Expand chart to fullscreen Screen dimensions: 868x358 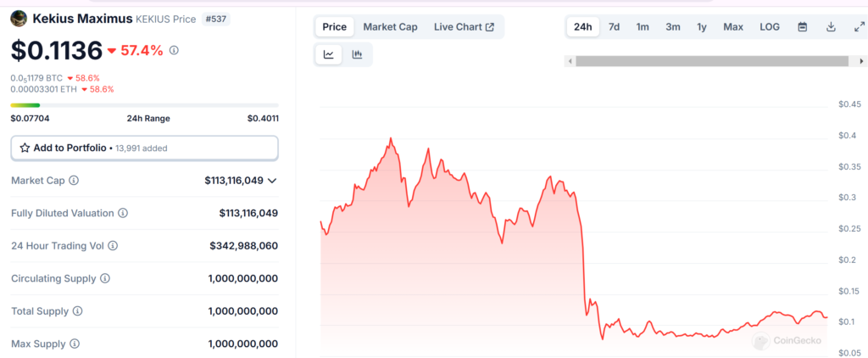coord(858,27)
